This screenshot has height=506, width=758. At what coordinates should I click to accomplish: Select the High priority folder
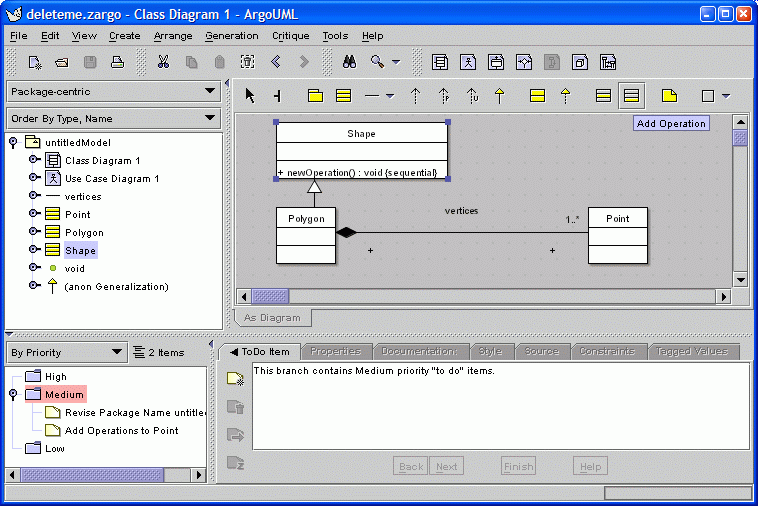pyautogui.click(x=56, y=376)
